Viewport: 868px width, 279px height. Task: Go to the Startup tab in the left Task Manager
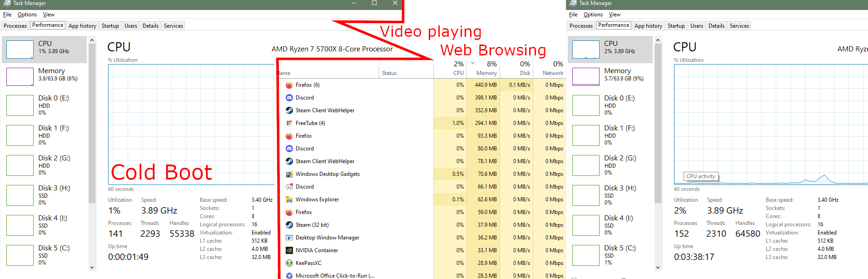coord(110,26)
